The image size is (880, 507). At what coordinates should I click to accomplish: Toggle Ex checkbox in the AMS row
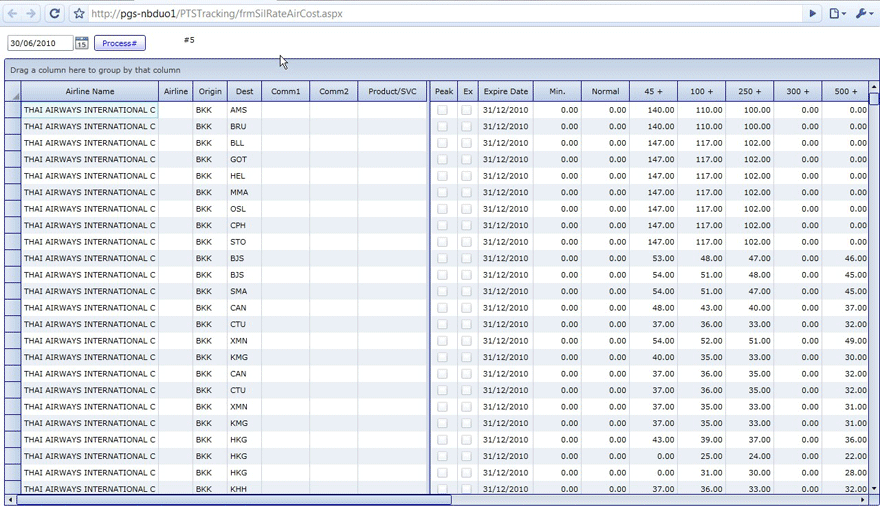466,110
